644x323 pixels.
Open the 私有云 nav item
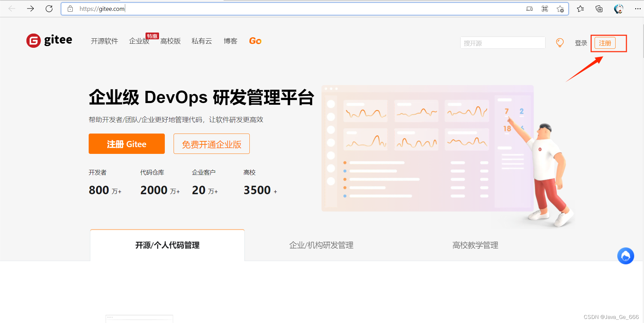(202, 41)
